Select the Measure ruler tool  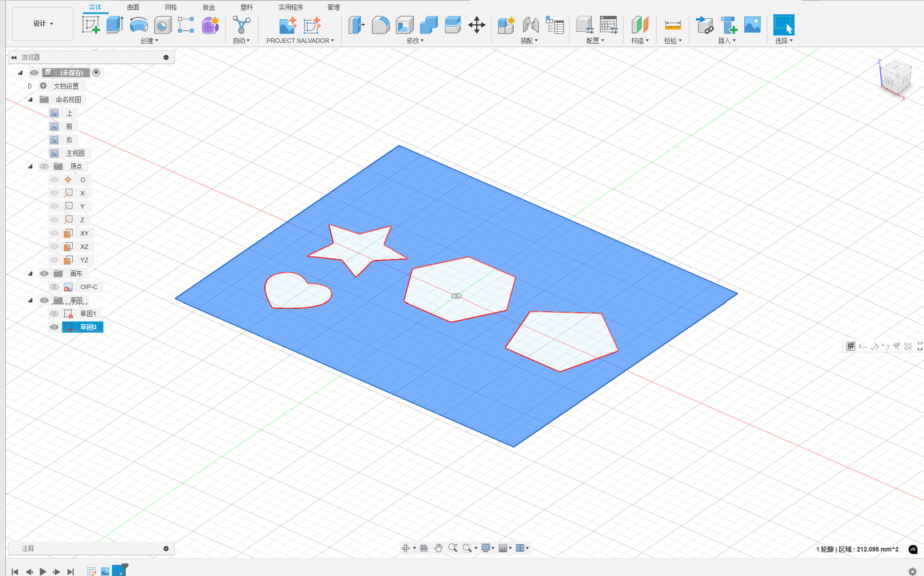tap(672, 25)
